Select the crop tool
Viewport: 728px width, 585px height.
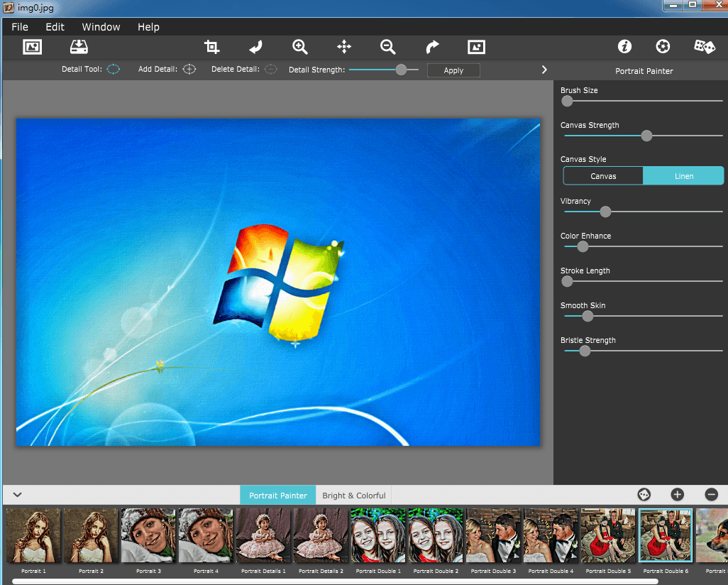click(x=211, y=47)
